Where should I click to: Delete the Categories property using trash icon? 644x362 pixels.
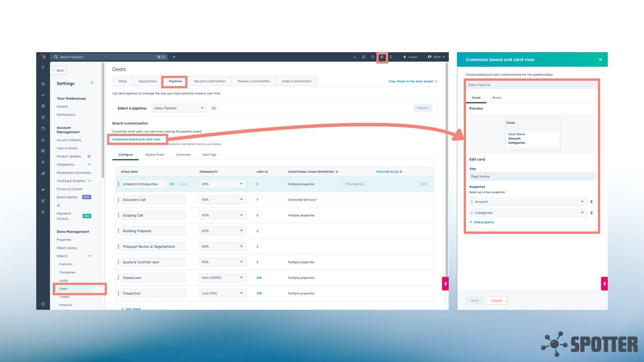(x=592, y=213)
